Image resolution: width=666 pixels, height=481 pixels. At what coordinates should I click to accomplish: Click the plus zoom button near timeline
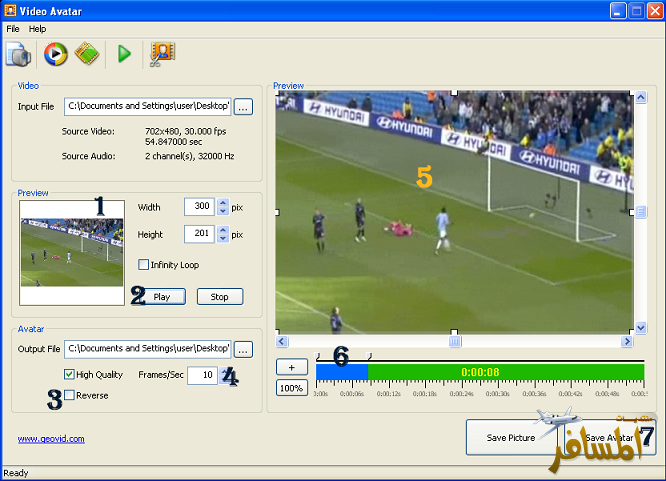(x=291, y=367)
